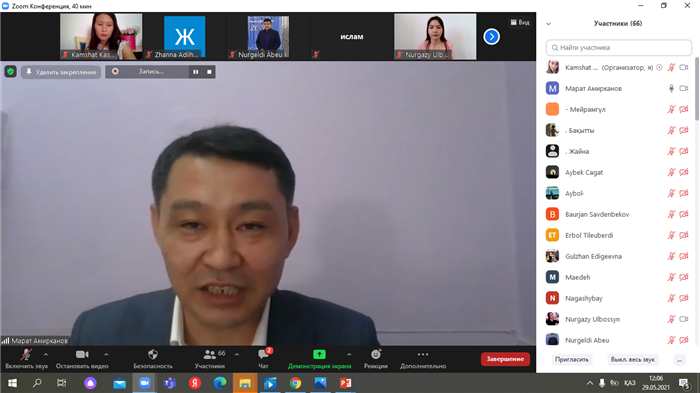Expand video options arrow beside camera
This screenshot has height=393, width=700.
coord(106,355)
